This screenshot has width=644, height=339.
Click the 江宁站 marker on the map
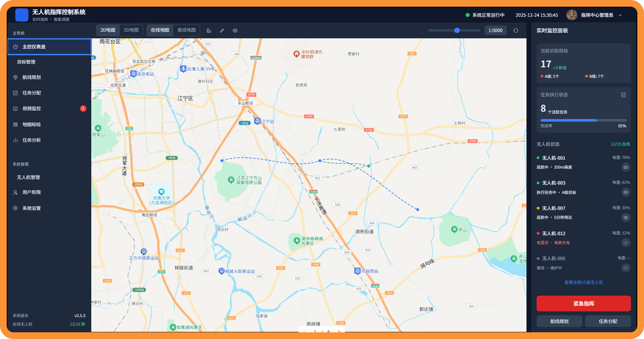(x=257, y=121)
